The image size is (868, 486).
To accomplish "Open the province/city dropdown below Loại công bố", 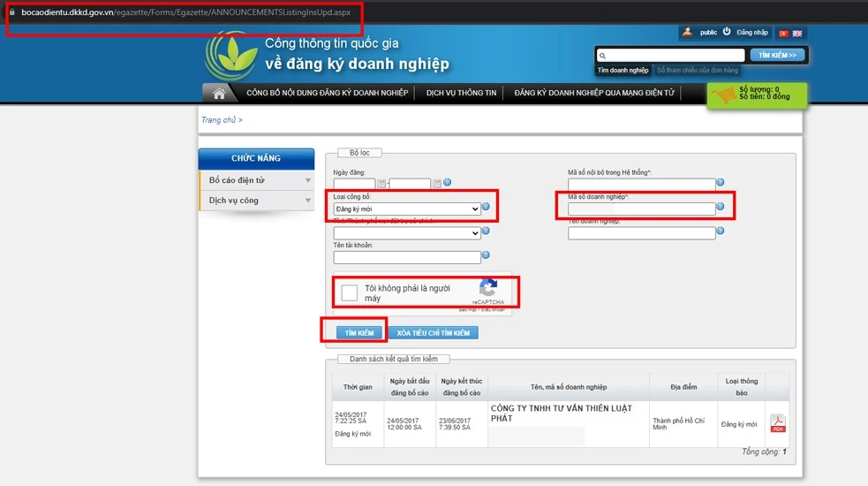I will point(407,233).
